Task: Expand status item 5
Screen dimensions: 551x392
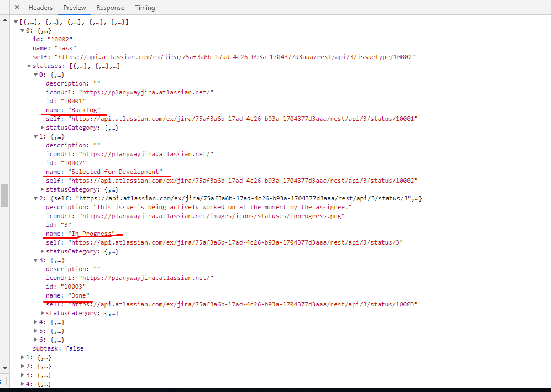Action: (35, 331)
